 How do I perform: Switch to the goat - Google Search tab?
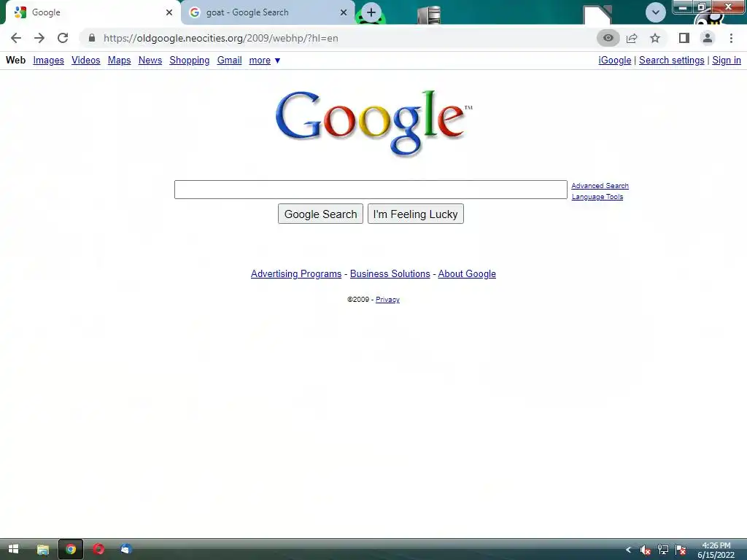click(268, 12)
